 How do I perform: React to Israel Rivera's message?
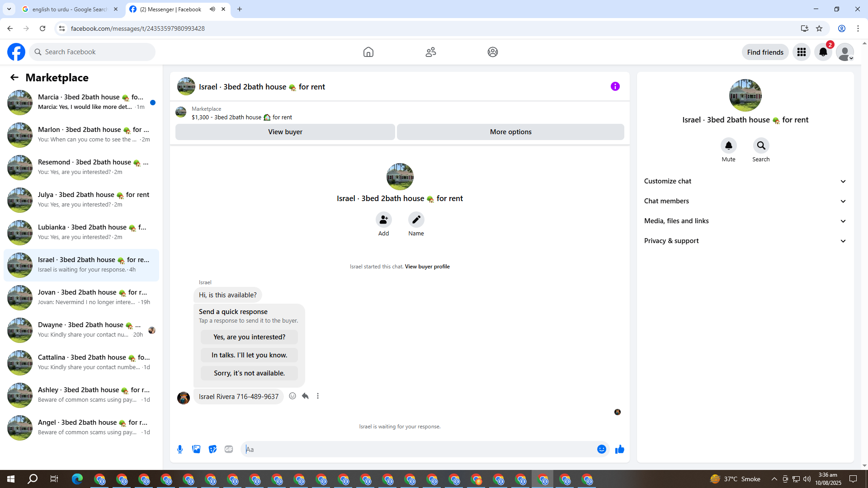click(292, 396)
